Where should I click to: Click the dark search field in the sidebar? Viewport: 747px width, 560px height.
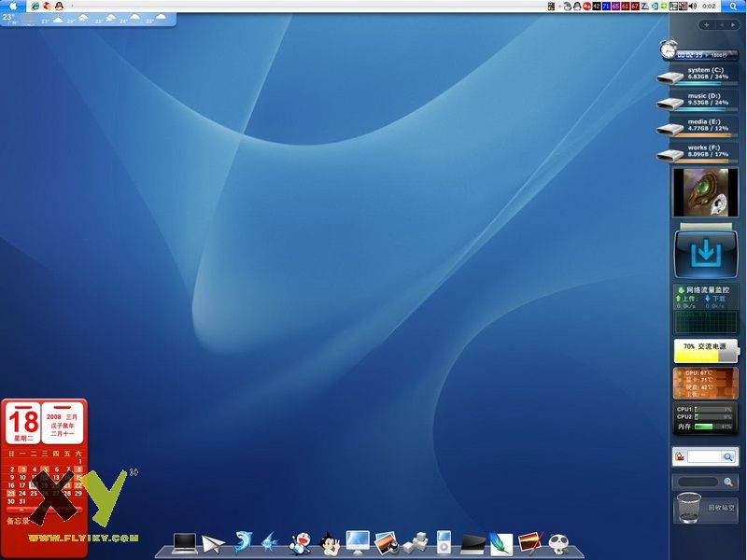[698, 482]
